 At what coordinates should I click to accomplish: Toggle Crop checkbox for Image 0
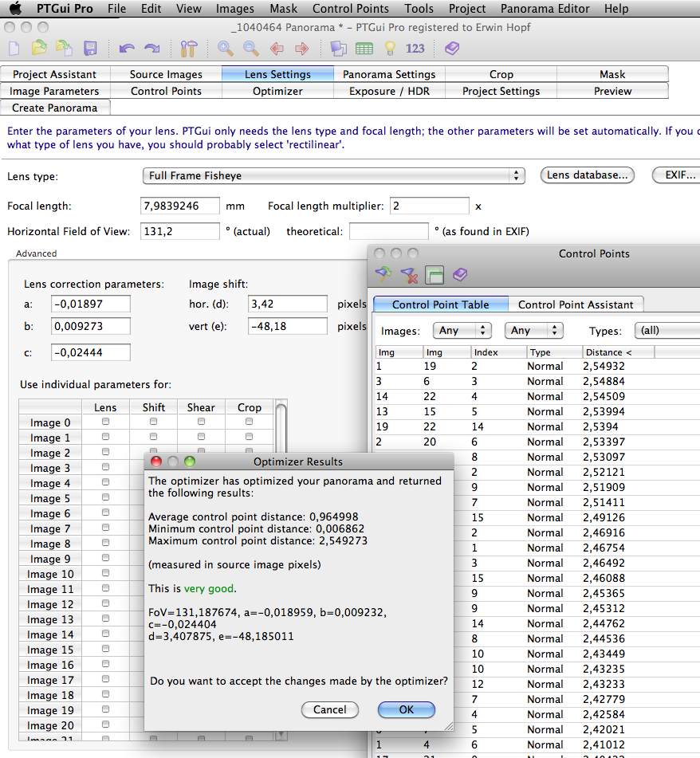(x=249, y=422)
